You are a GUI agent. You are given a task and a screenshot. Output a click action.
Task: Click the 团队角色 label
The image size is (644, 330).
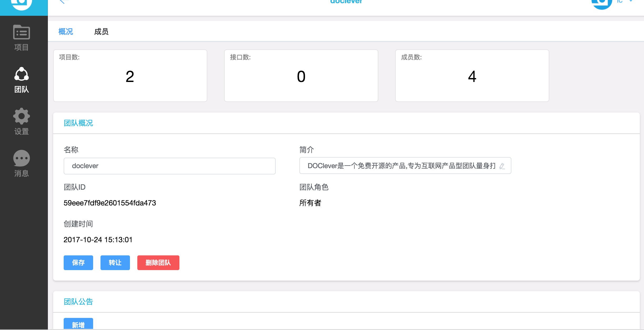coord(314,187)
